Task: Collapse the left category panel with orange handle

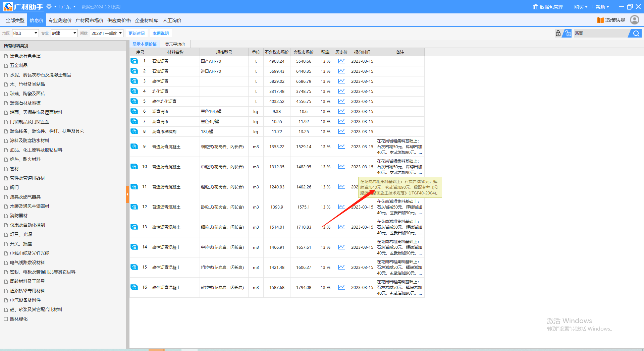Action: click(127, 194)
